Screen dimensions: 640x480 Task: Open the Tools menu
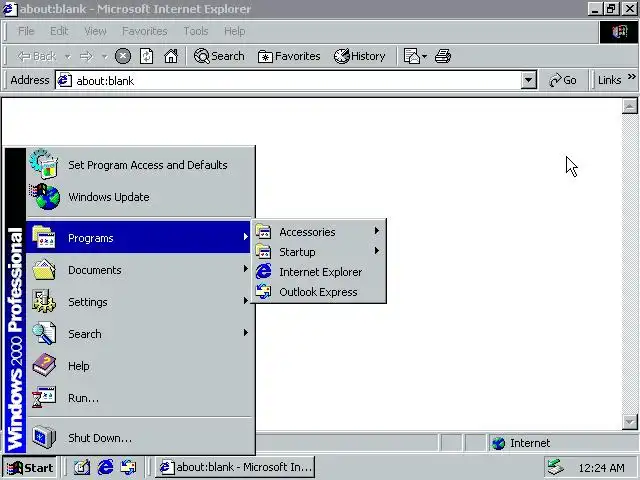[x=196, y=31]
